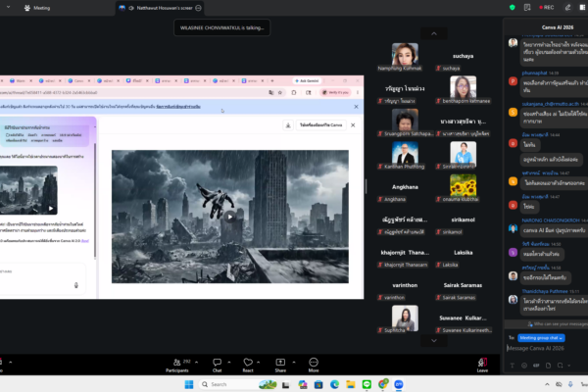Open Microsoft Edge from the taskbar
The width and height of the screenshot is (588, 392).
coord(334,384)
